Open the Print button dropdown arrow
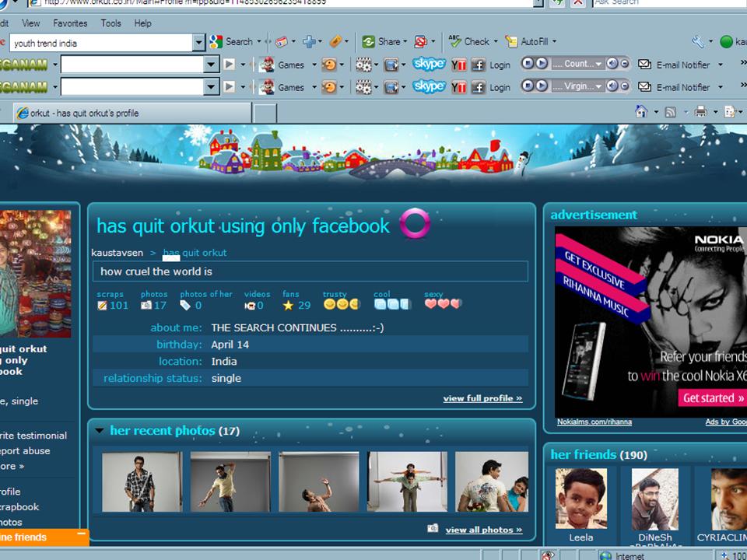747x560 pixels. tap(715, 112)
